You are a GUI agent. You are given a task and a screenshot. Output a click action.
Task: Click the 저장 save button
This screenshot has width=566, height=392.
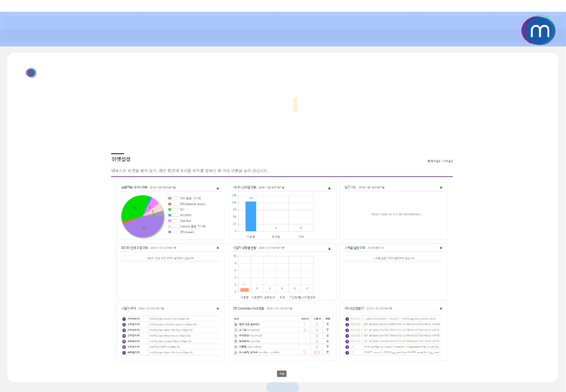(x=282, y=373)
